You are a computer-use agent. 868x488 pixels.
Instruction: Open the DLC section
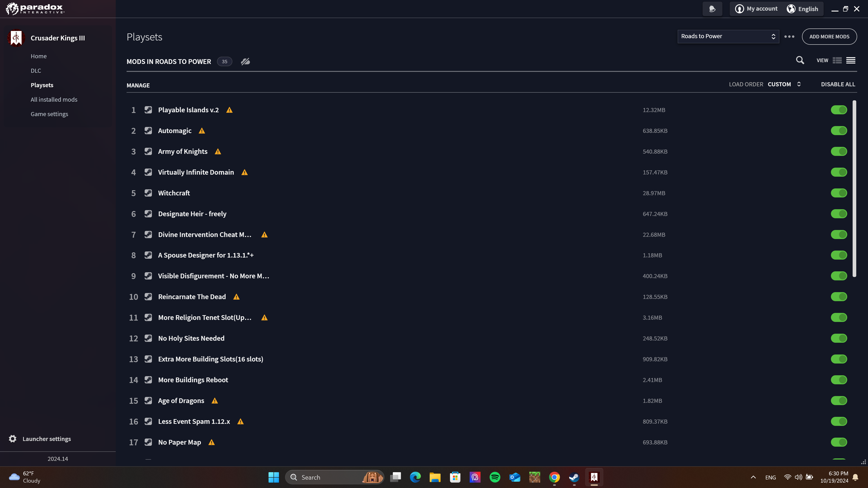coord(36,71)
